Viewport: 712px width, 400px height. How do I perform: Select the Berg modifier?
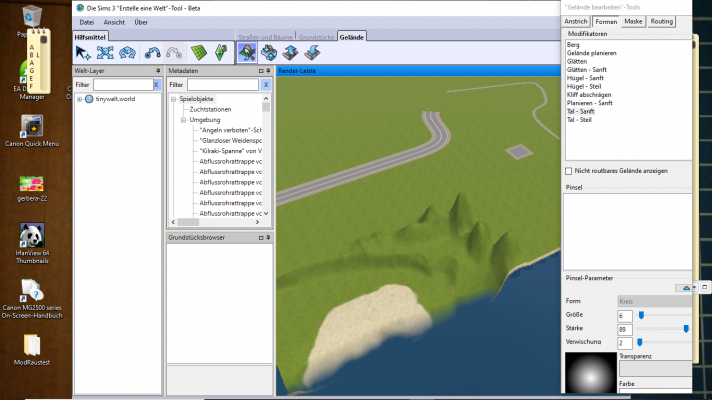click(573, 45)
